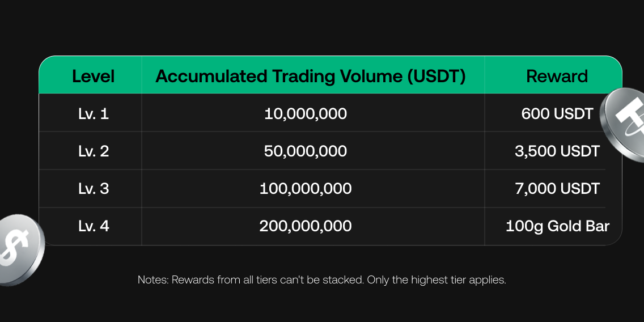
Task: Select the 200,000,000 trading volume cell
Action: [x=306, y=226]
